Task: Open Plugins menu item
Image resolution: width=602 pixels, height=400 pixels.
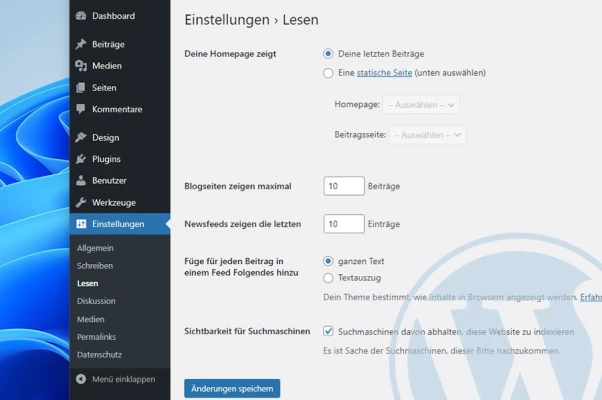Action: [x=120, y=159]
